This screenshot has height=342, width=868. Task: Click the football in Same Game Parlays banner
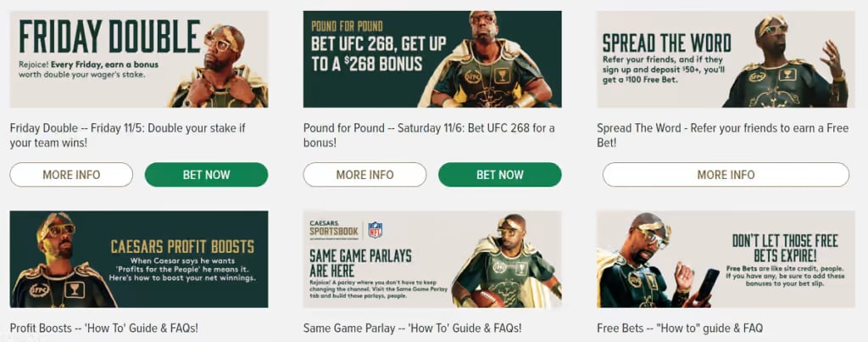[487, 298]
